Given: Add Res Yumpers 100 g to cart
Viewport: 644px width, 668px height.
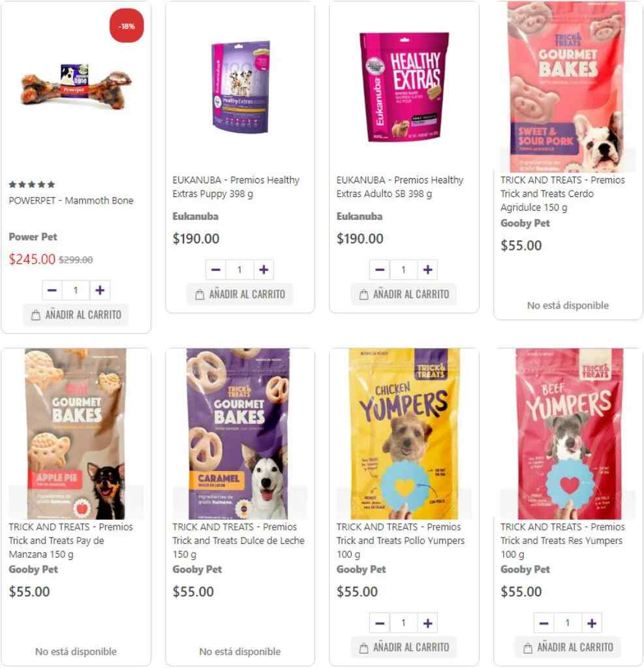Looking at the screenshot, I should pos(568,648).
